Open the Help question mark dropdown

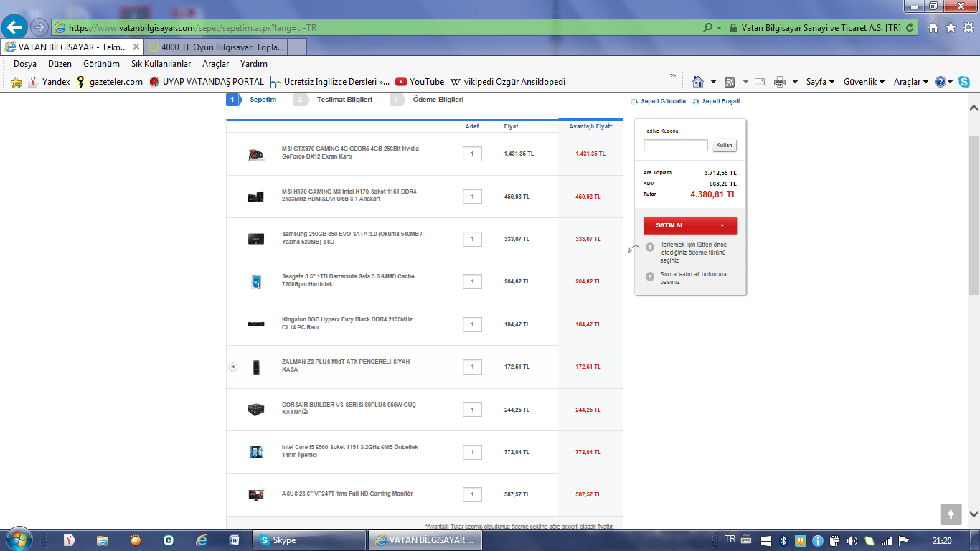pos(943,82)
